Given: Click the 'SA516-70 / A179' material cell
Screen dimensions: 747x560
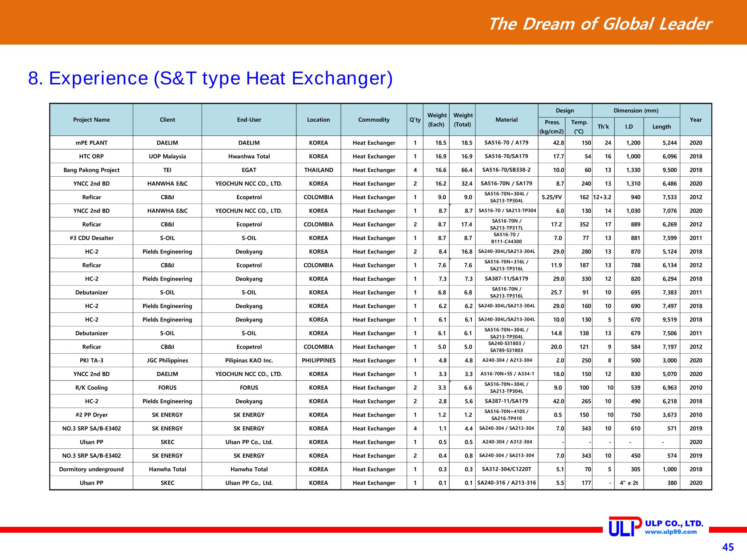Looking at the screenshot, I should (507, 143).
